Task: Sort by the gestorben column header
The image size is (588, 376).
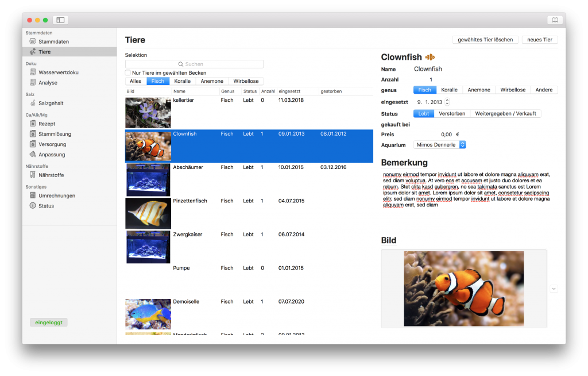Action: click(x=345, y=91)
